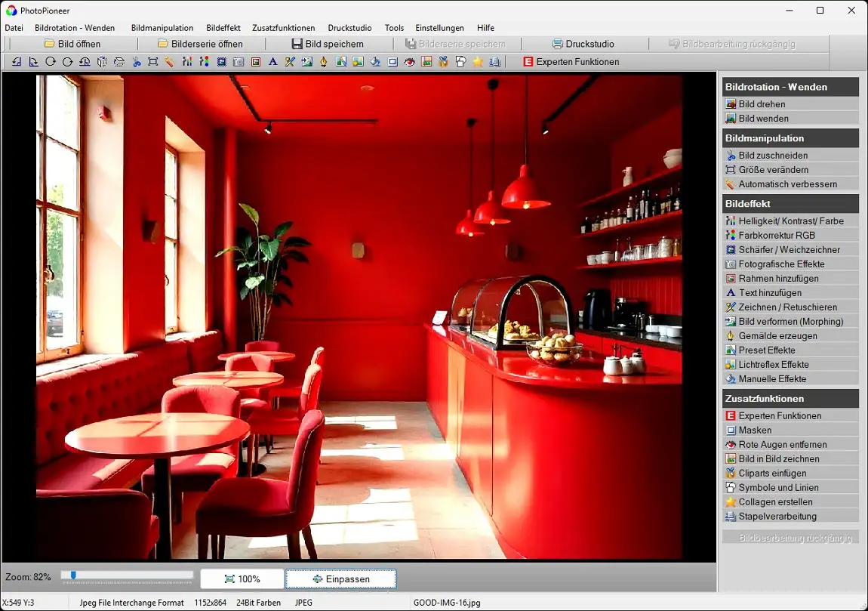Click the scissors crop icon in the toolbar
This screenshot has height=611, width=868.
(x=137, y=62)
